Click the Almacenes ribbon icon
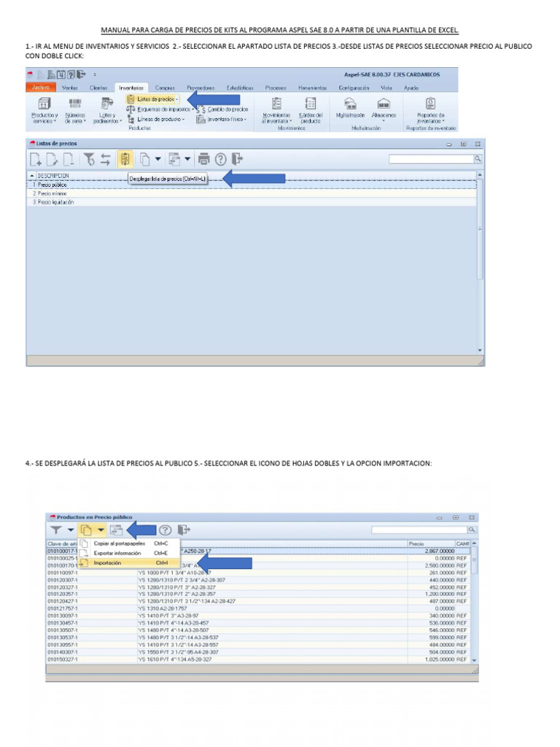Image resolution: width=560 pixels, height=747 pixels. pyautogui.click(x=384, y=109)
